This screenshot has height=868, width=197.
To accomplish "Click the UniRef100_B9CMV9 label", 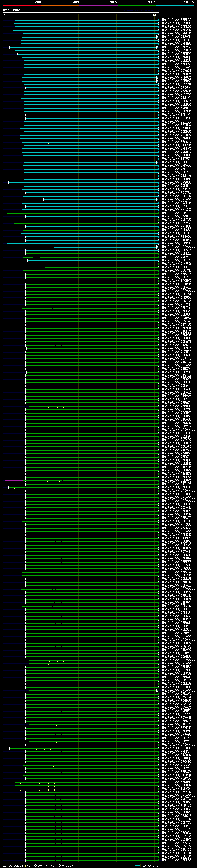I will point(177,281).
